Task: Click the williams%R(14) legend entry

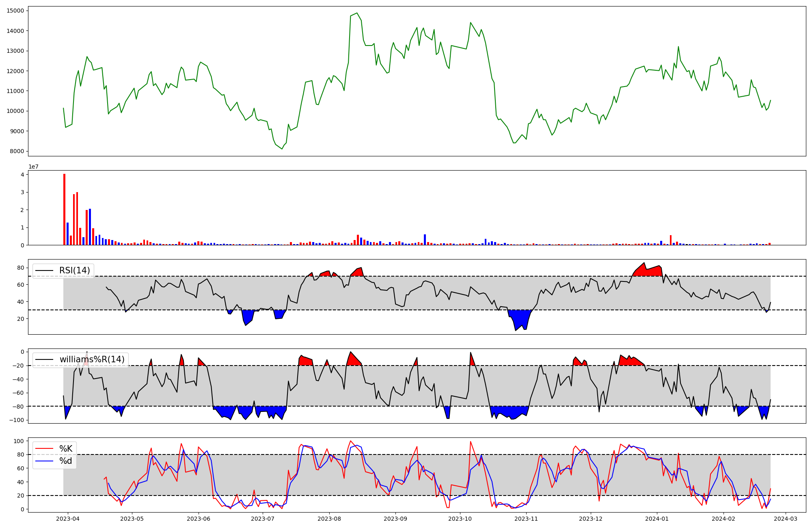Action: click(x=92, y=359)
